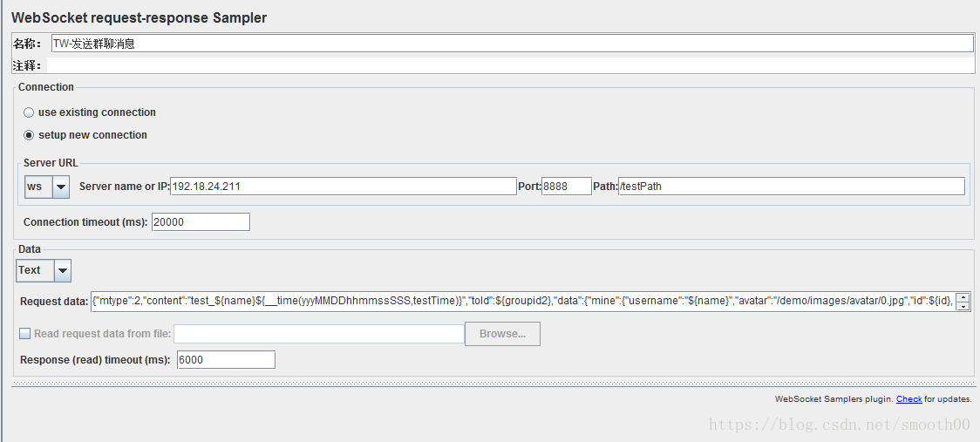Click the 'Port:' label
This screenshot has width=980, height=442.
(529, 187)
